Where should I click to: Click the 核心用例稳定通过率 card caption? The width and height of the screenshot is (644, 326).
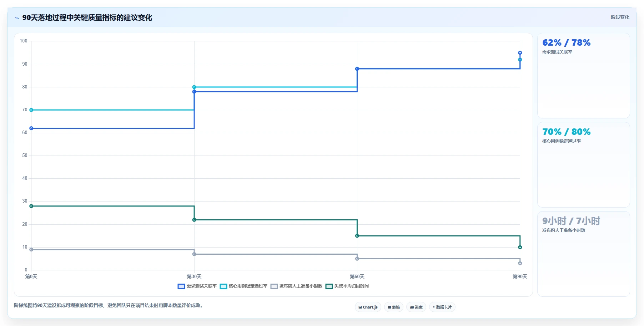click(562, 141)
